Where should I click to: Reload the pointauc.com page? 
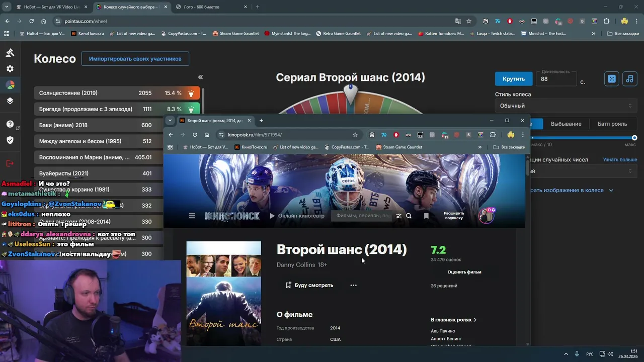click(31, 21)
